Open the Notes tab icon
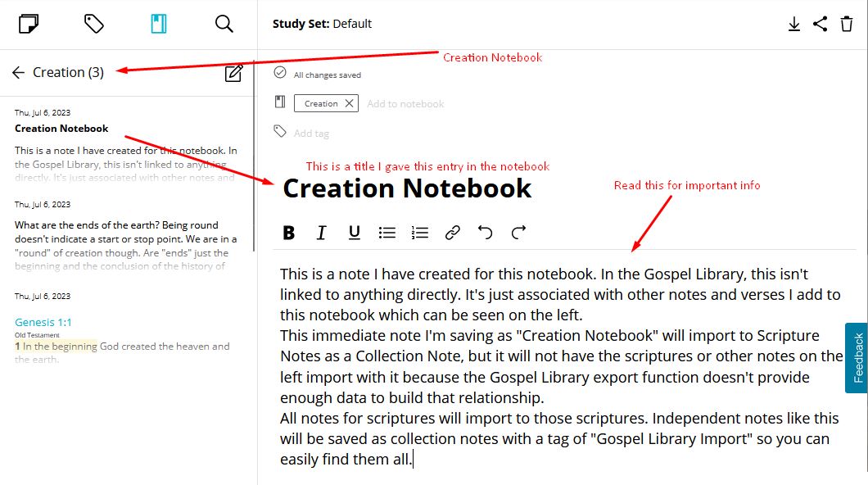 [29, 24]
